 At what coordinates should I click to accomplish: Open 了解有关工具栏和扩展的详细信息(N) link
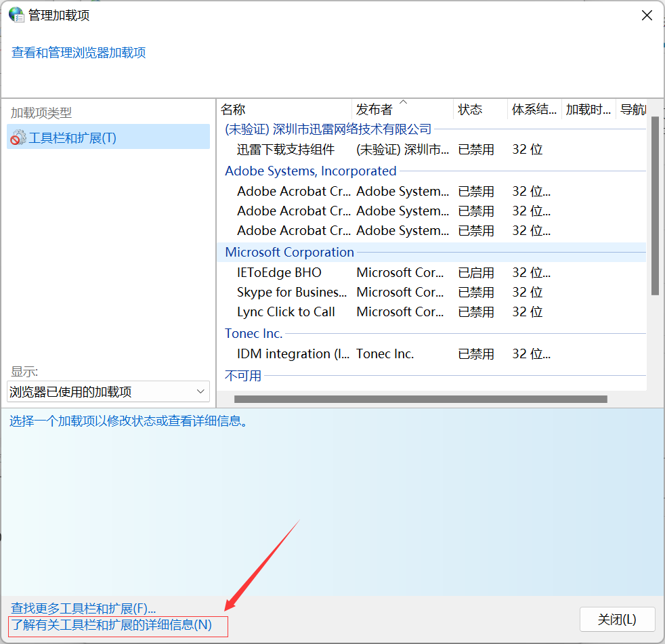click(x=112, y=626)
